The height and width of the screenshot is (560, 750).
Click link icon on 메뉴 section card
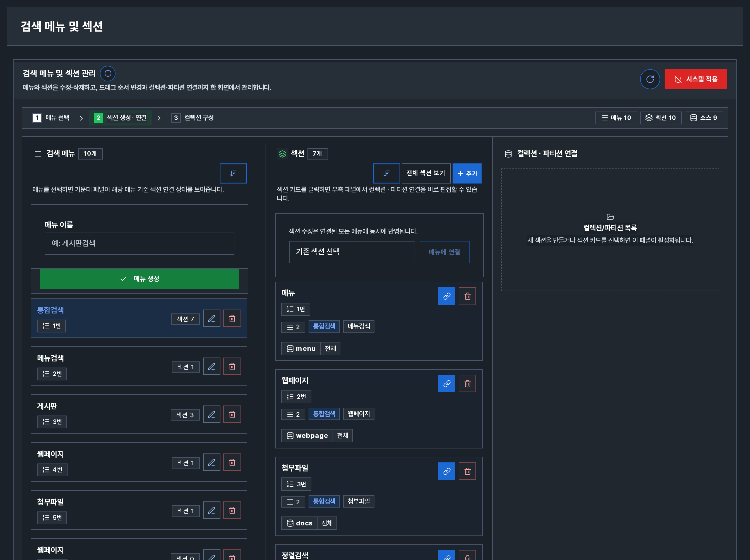click(x=446, y=296)
